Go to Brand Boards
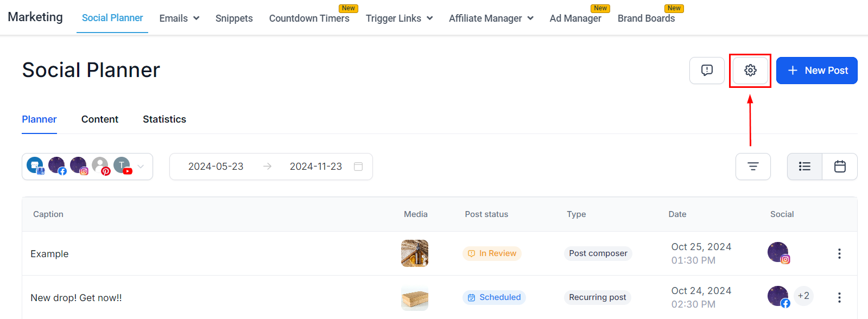Viewport: 868px width, 319px height. pos(646,18)
